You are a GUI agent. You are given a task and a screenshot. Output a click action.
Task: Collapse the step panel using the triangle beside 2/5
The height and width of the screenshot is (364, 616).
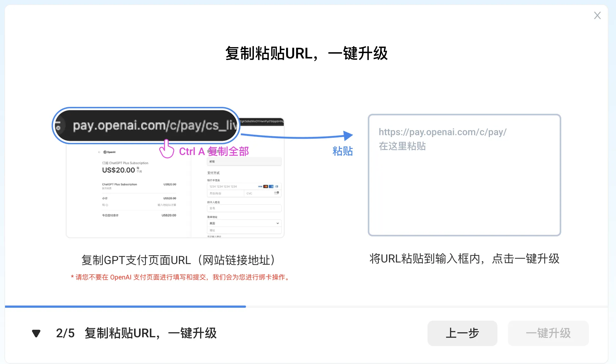[x=36, y=333]
